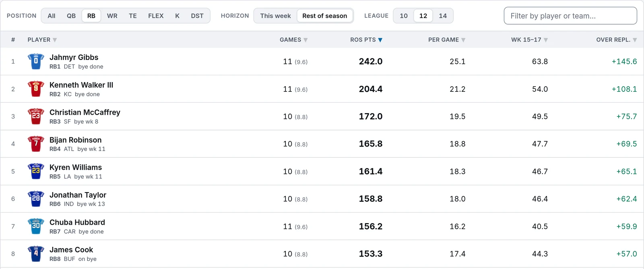Sort by GAMES column header
Screen dimensions: 644x269
point(294,40)
